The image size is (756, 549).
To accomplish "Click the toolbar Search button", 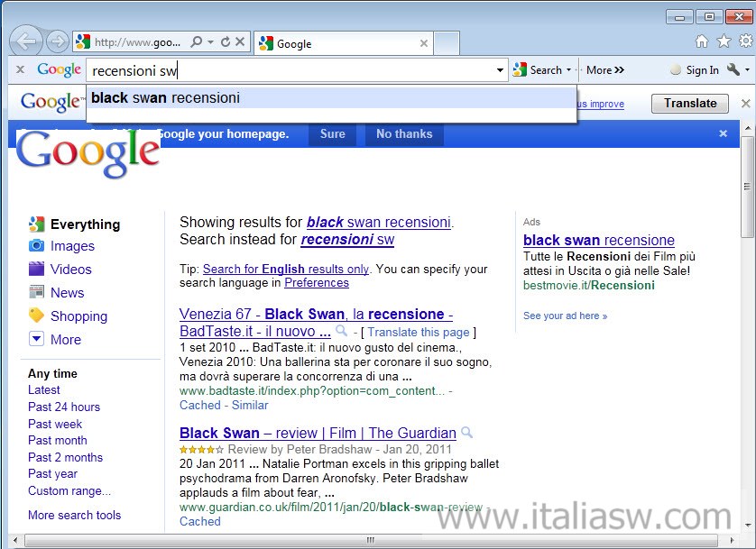I will point(538,69).
